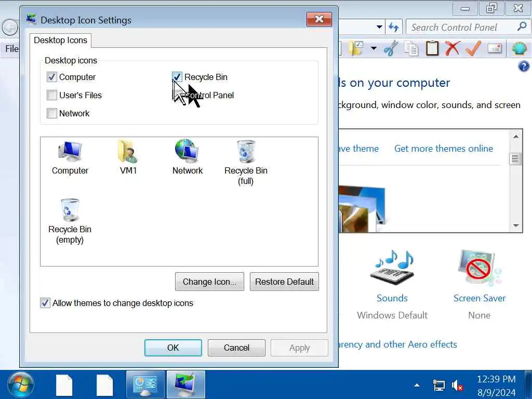Click the first blank document taskbar icon
The image size is (532, 399).
[64, 385]
